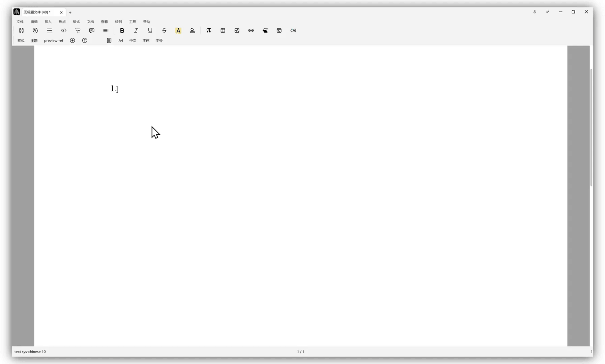
Task: Toggle italic formatting
Action: click(x=136, y=30)
